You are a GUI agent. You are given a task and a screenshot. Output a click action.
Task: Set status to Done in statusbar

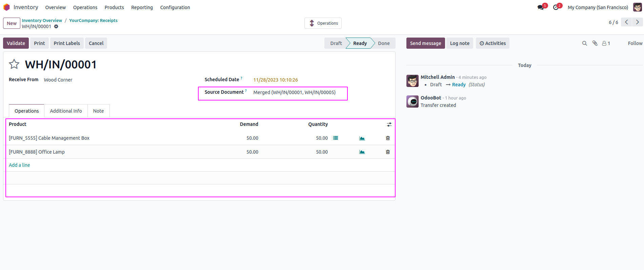(x=384, y=43)
